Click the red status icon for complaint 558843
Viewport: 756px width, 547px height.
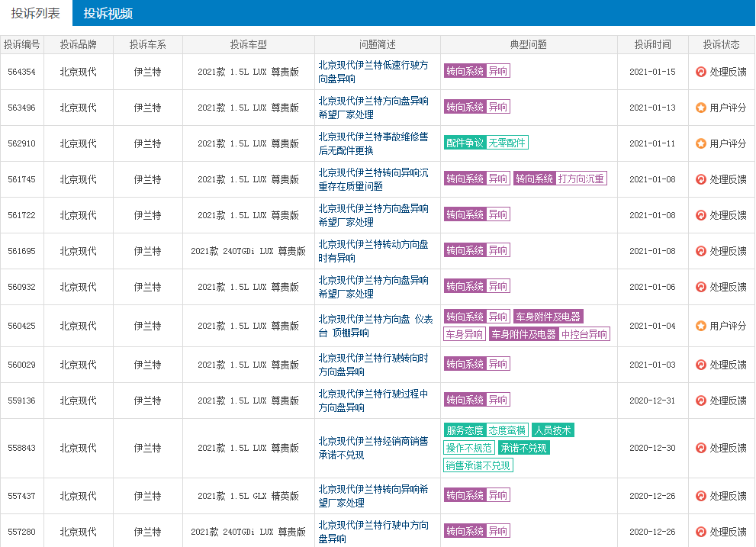(701, 448)
